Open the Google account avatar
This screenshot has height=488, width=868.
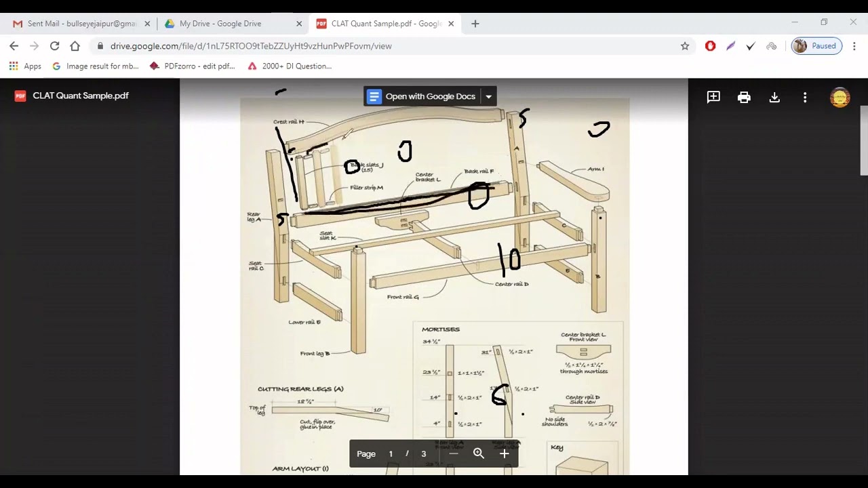pos(840,98)
